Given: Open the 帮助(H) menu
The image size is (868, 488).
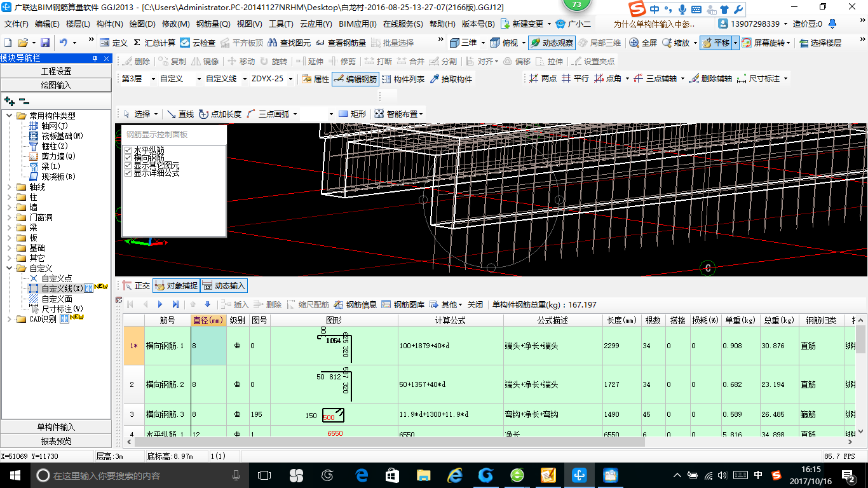Looking at the screenshot, I should pyautogui.click(x=442, y=24).
